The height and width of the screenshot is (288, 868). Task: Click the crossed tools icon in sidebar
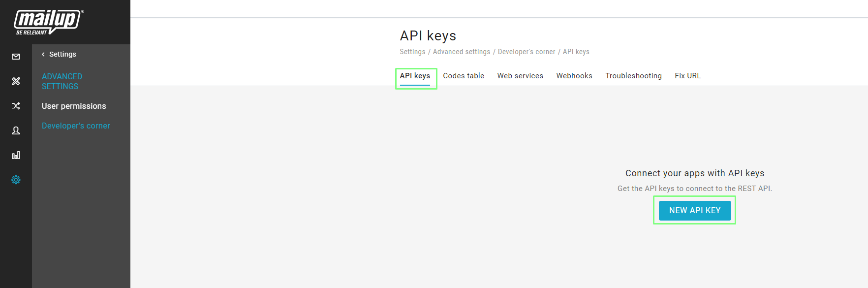16,81
